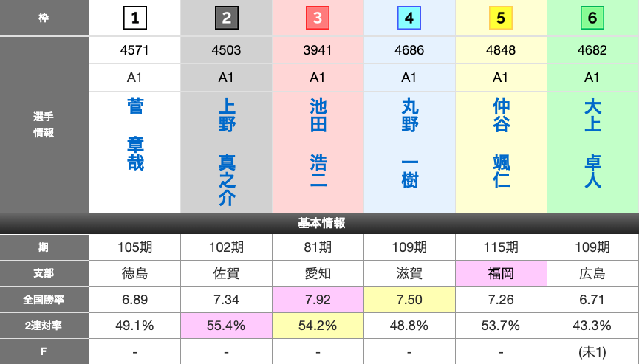Open racer 菅 章哉 profile link
Viewport: 639px width, 364px height.
[135, 135]
